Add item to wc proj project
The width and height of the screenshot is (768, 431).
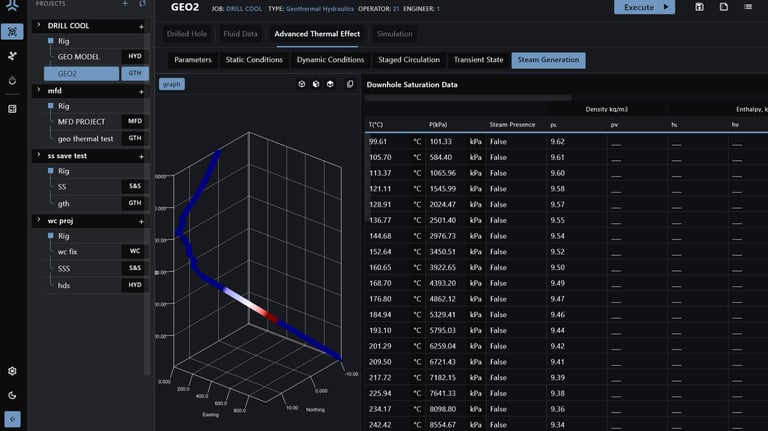coord(141,222)
